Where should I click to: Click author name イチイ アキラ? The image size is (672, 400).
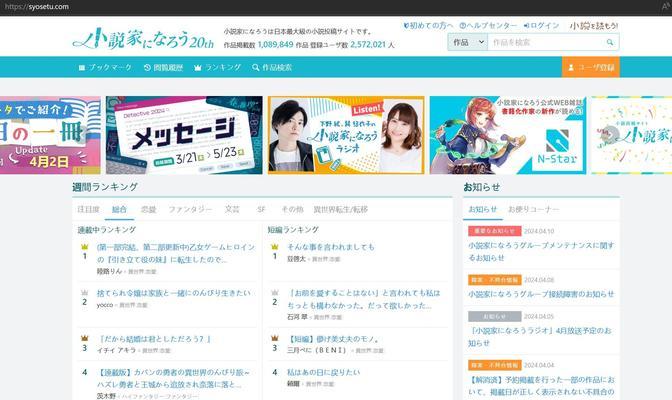click(x=116, y=350)
